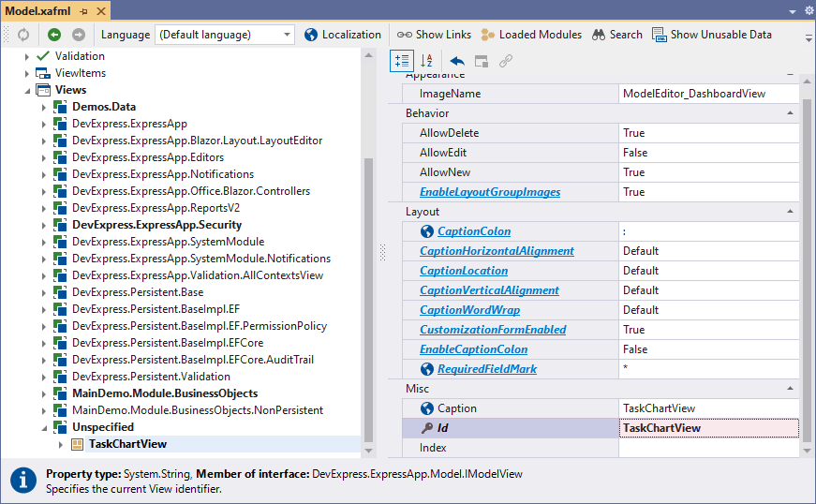
Task: Select the Model.xafml document tab
Action: click(37, 11)
